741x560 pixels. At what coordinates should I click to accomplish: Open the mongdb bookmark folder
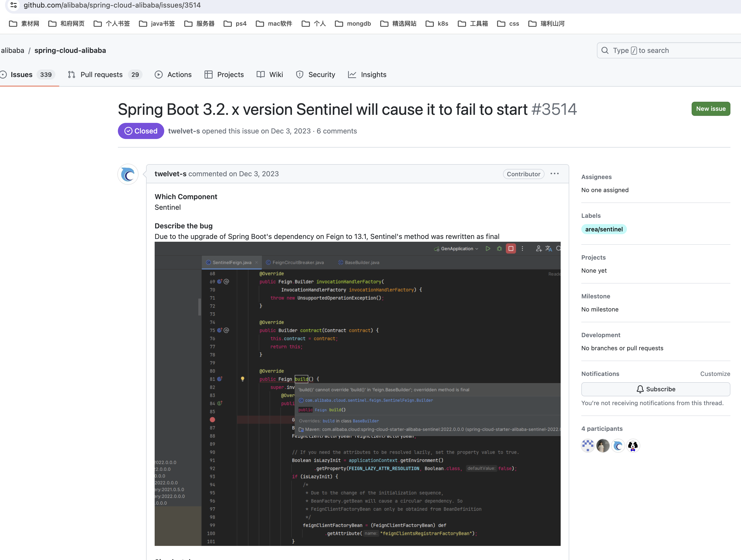coord(353,23)
